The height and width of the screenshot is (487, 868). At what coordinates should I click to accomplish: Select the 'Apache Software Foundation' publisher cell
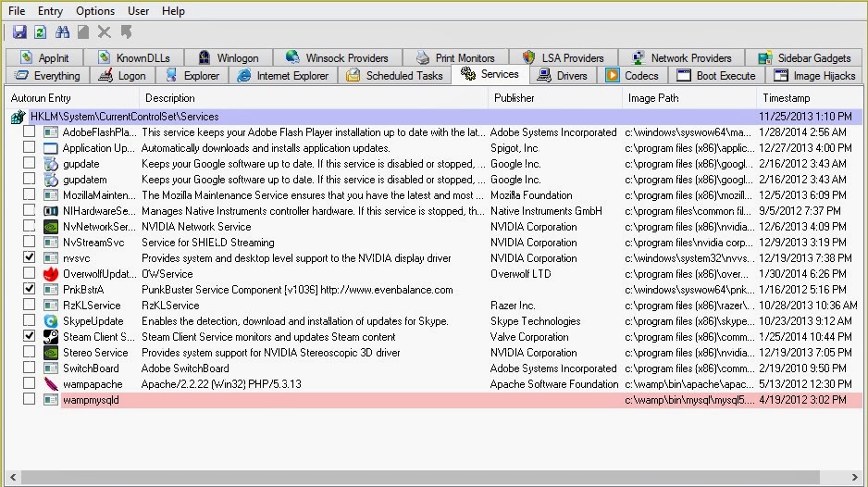point(554,384)
